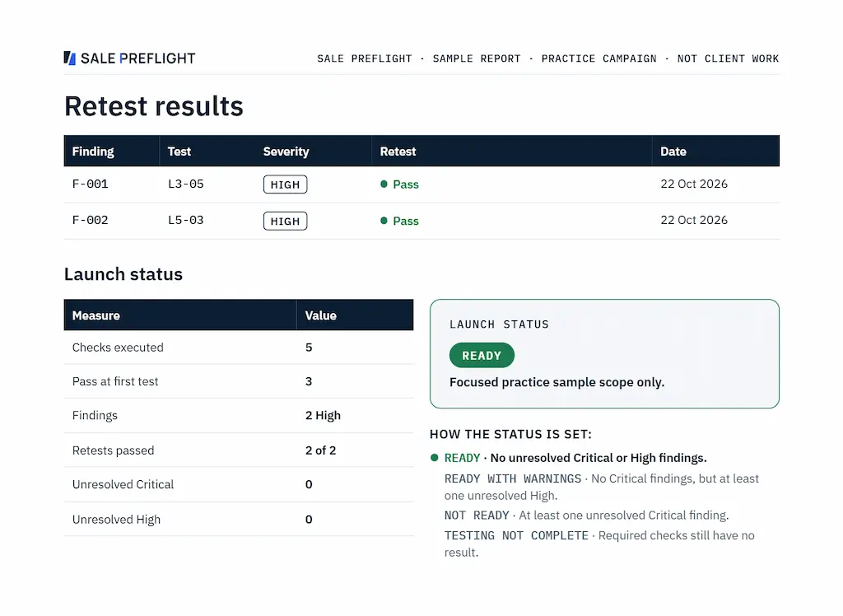Click the sample report header tagline
Viewport: 843px width, 616px height.
(x=547, y=58)
